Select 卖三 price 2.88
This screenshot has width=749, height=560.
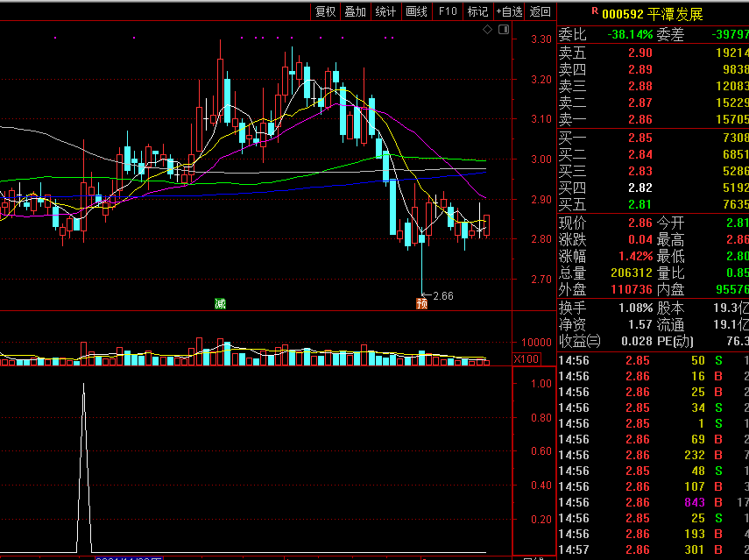click(640, 87)
